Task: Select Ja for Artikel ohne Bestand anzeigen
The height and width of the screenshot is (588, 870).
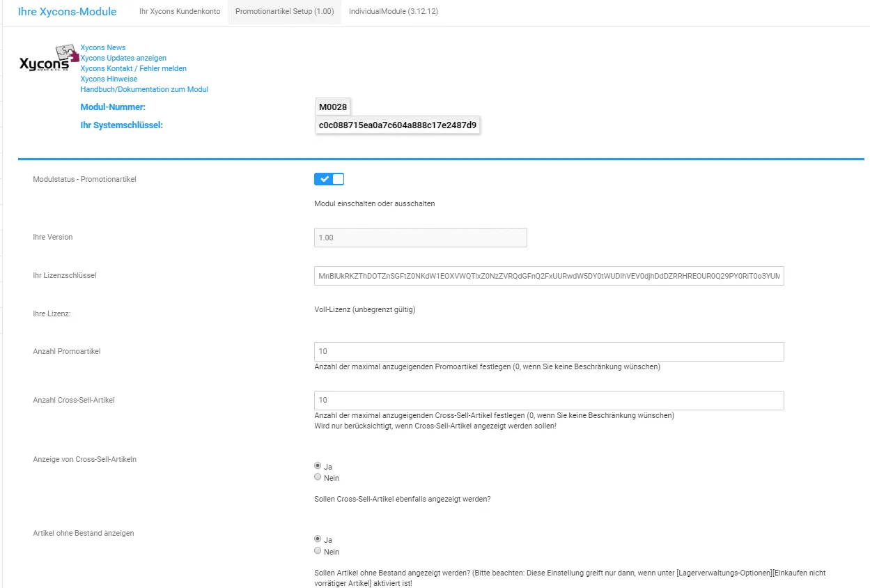Action: [318, 539]
